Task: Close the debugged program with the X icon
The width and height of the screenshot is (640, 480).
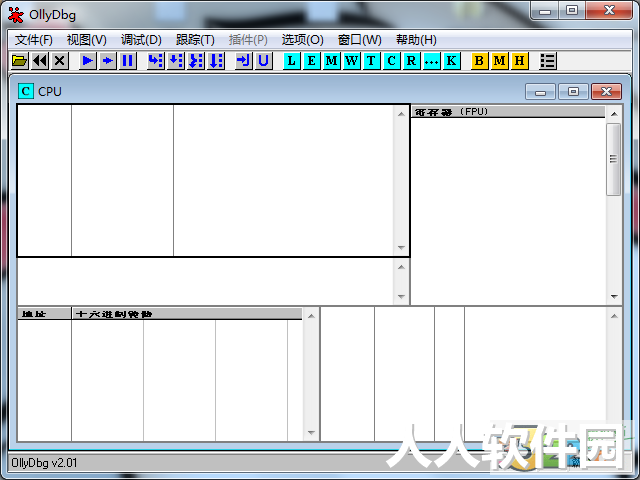Action: pyautogui.click(x=60, y=61)
